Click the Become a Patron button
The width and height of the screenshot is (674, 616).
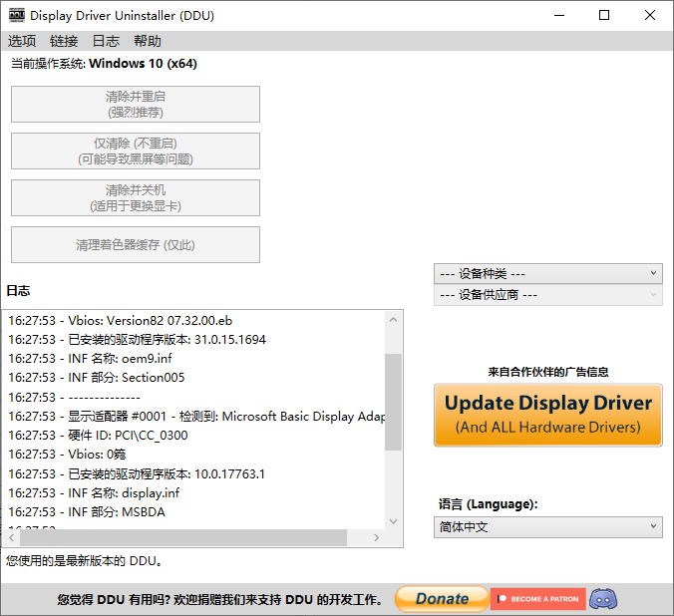tap(538, 599)
